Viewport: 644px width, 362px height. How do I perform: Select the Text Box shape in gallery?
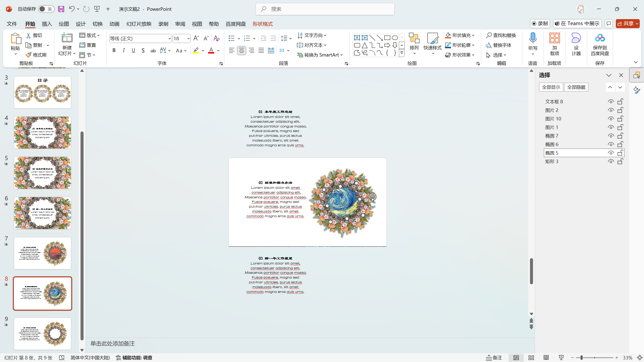[357, 38]
